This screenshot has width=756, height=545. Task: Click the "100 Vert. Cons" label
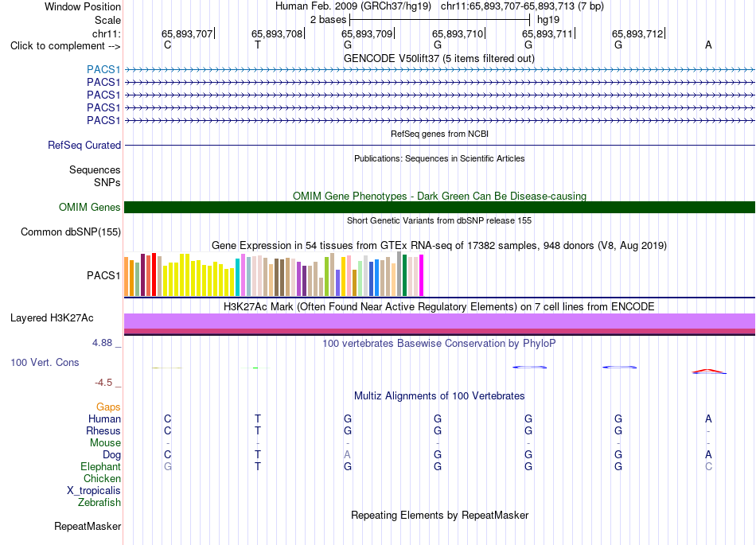point(45,362)
